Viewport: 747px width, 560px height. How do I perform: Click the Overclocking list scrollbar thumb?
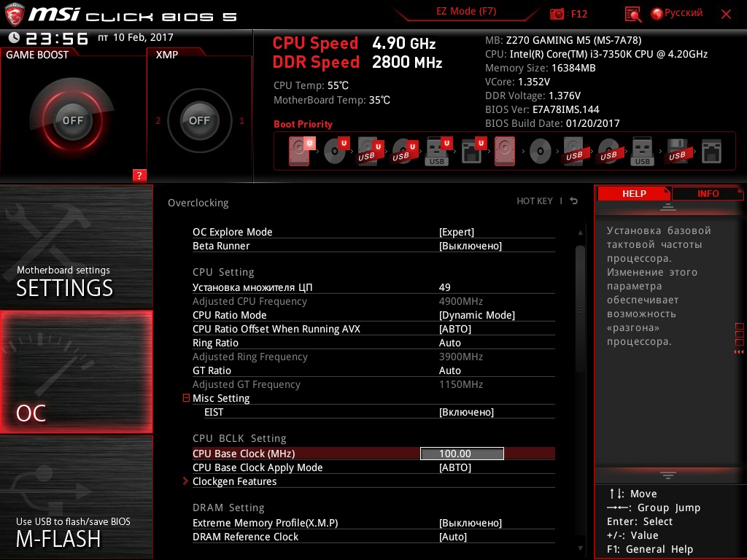[580, 308]
